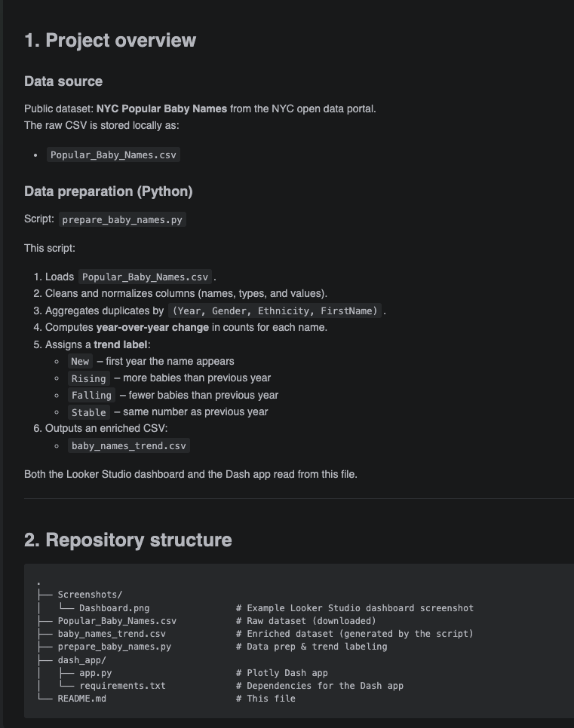Click the bold "year-over-year change" text
The height and width of the screenshot is (728, 574).
point(152,327)
